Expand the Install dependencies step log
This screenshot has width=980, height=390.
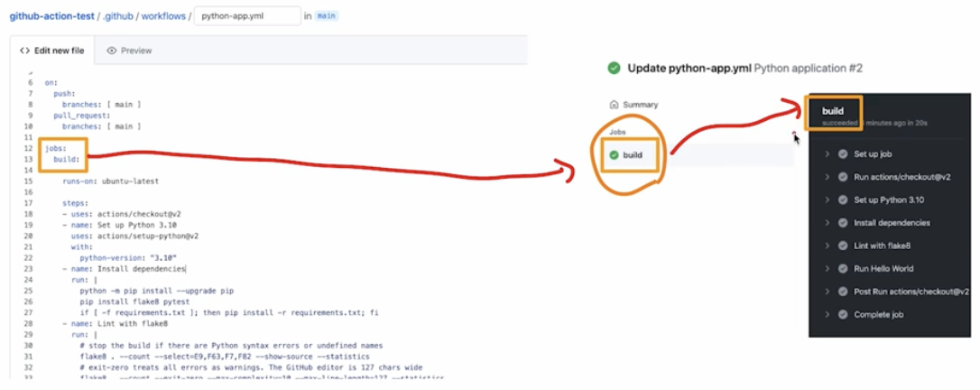[827, 222]
